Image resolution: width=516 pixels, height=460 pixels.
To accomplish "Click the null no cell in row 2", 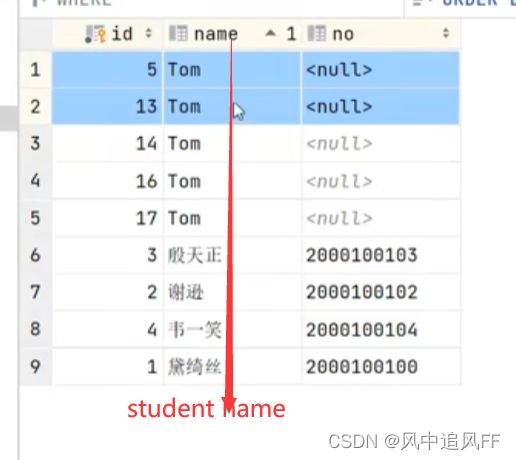I will (380, 107).
